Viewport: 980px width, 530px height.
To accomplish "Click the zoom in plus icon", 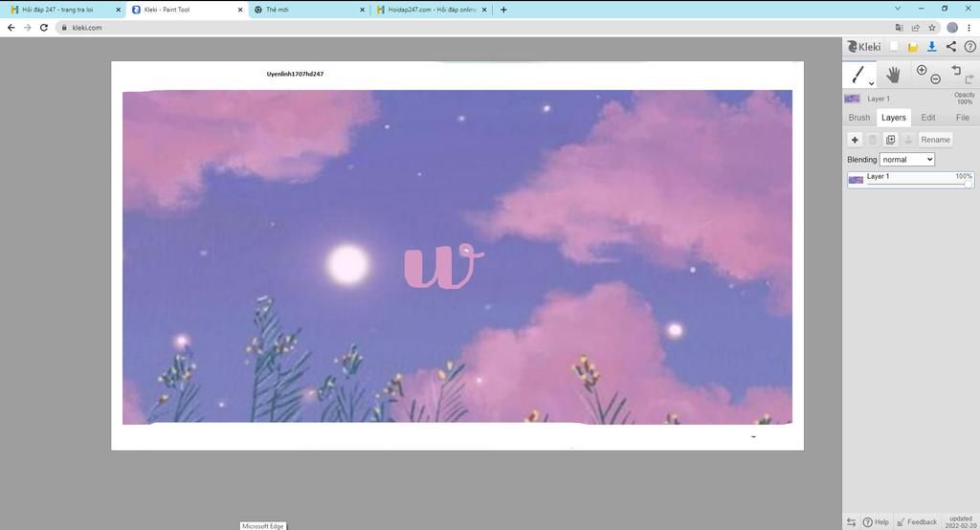I will point(922,70).
